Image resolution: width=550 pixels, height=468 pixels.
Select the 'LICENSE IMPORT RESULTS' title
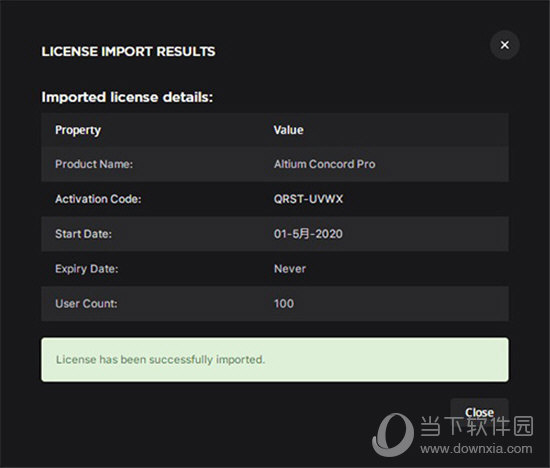pyautogui.click(x=128, y=52)
